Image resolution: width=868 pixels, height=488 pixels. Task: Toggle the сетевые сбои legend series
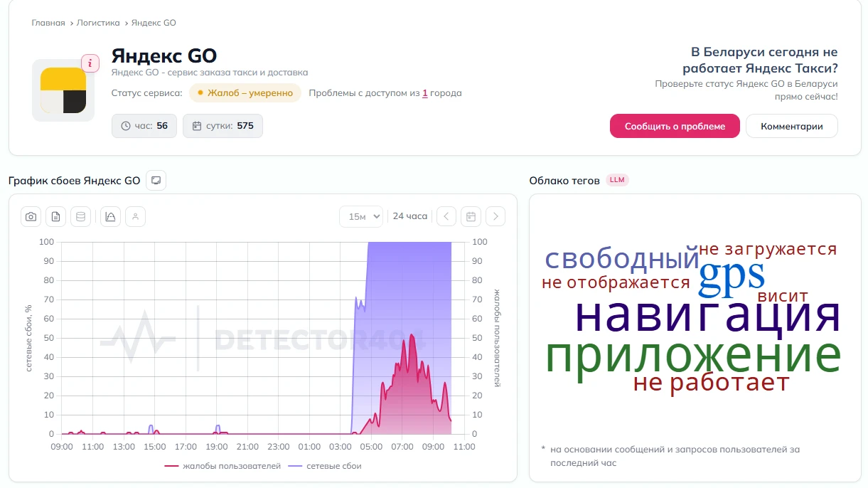pyautogui.click(x=325, y=466)
